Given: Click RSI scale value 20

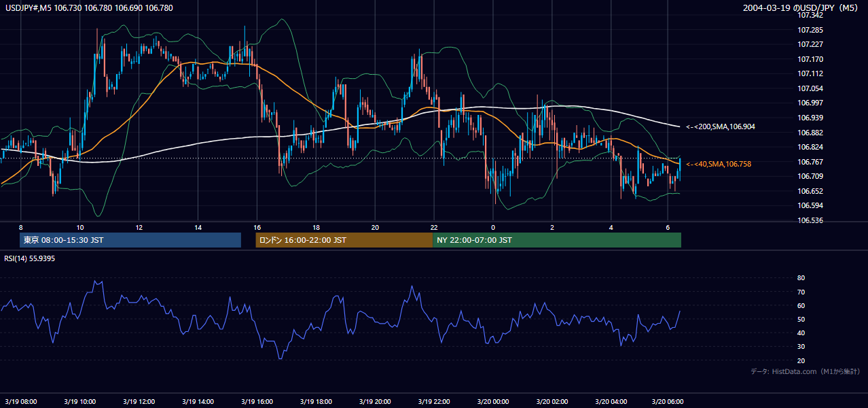Looking at the screenshot, I should [801, 360].
